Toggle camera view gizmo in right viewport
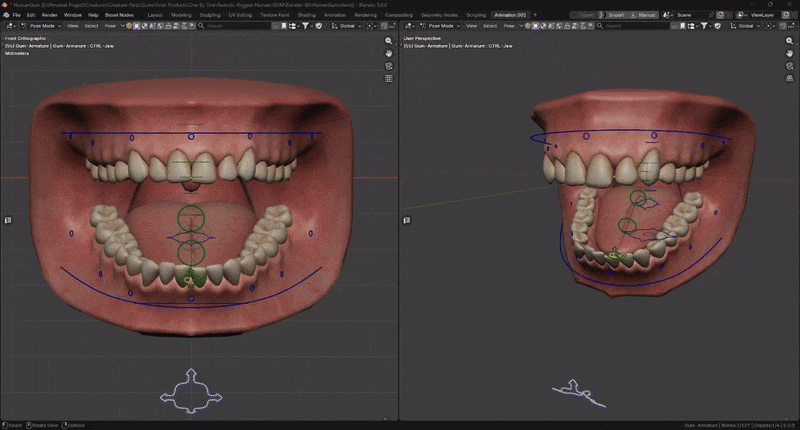 789,66
